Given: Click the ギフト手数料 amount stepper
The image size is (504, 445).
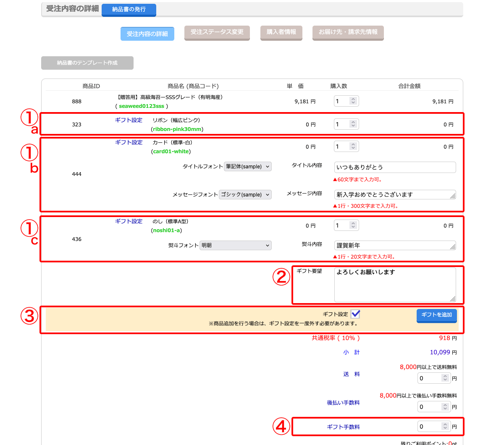Looking at the screenshot, I should pyautogui.click(x=445, y=427).
